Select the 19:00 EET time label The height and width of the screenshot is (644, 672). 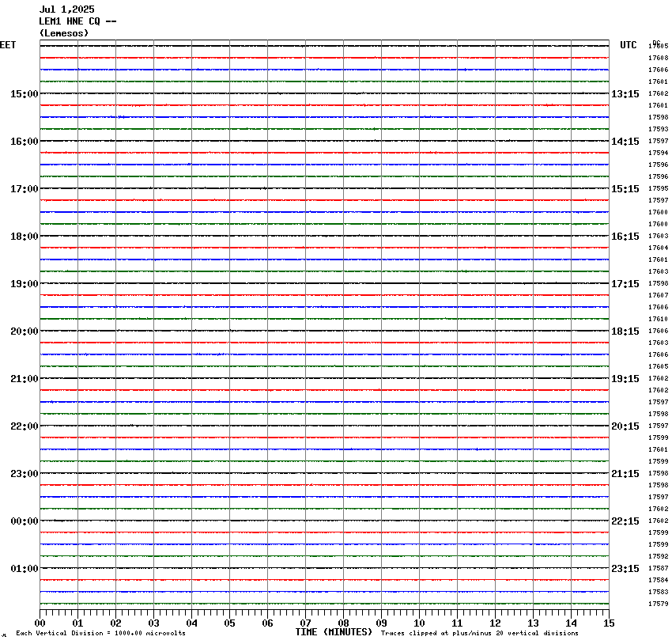point(25,284)
